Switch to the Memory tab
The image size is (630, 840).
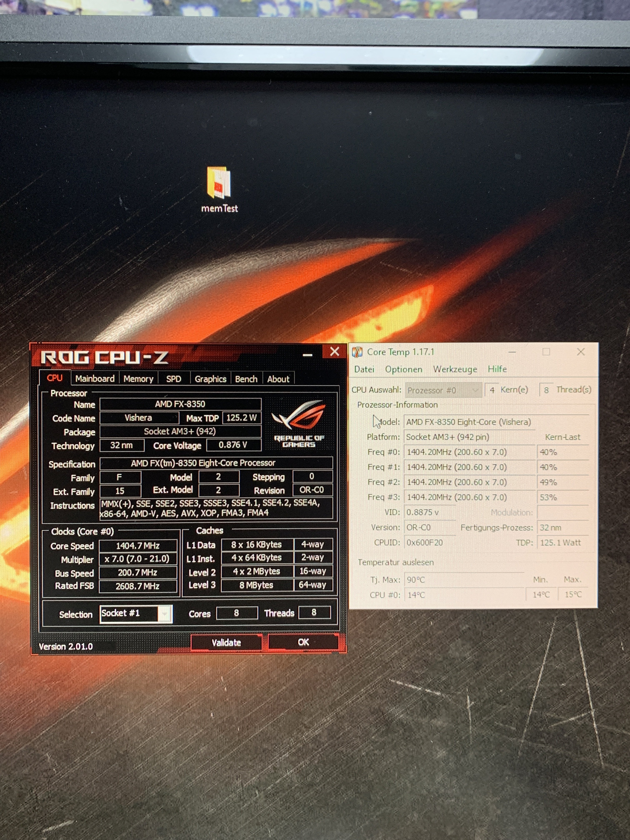coord(138,379)
